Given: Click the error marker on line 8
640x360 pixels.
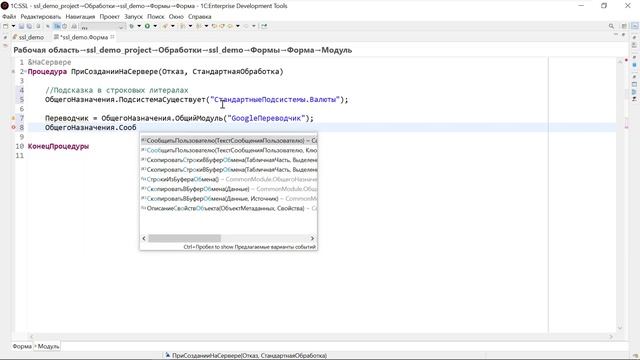Looking at the screenshot, I should [x=13, y=127].
